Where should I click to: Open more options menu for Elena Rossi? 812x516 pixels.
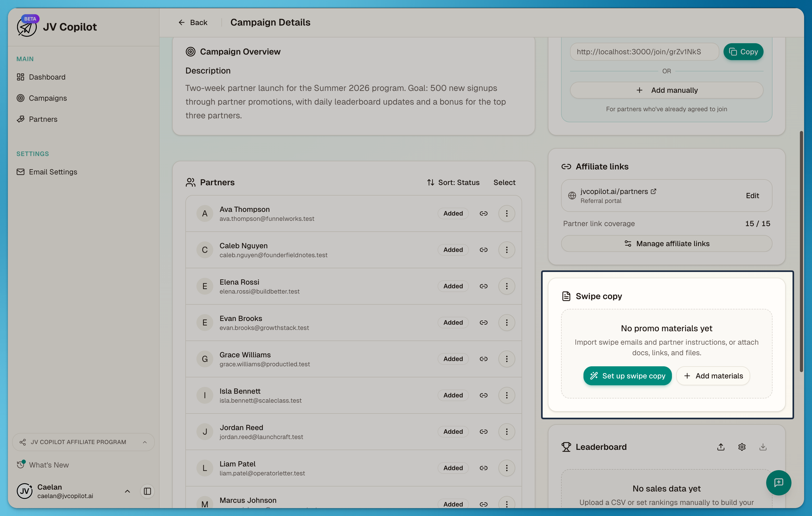507,286
